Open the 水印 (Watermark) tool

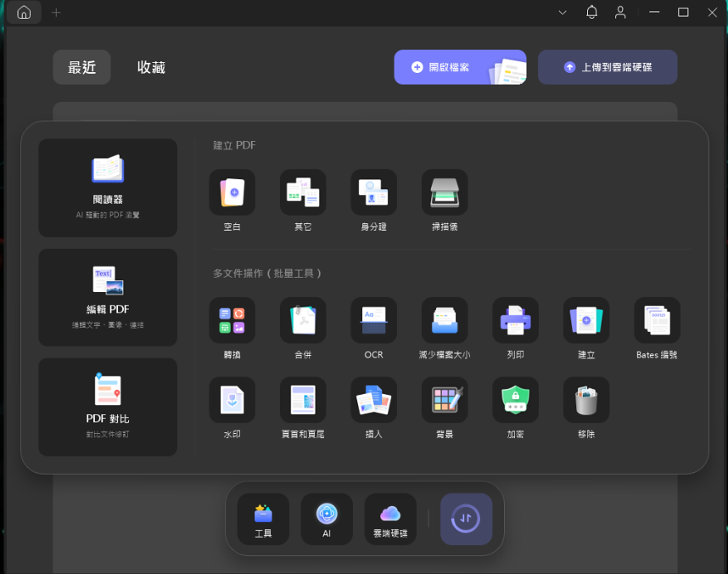click(232, 400)
